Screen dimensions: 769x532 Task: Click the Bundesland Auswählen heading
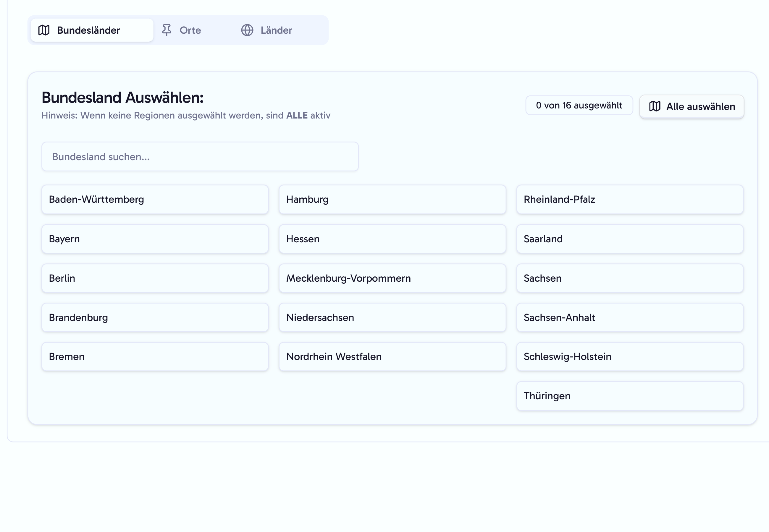coord(122,98)
